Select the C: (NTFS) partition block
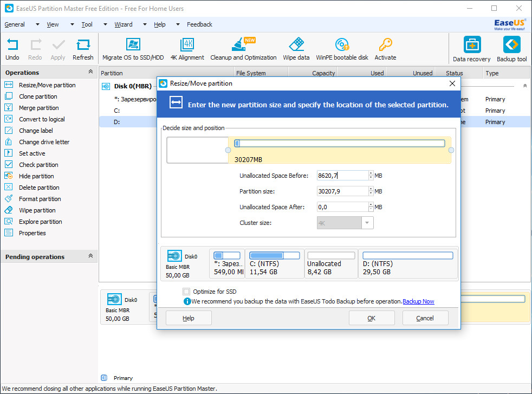The height and width of the screenshot is (394, 532). pyautogui.click(x=275, y=263)
